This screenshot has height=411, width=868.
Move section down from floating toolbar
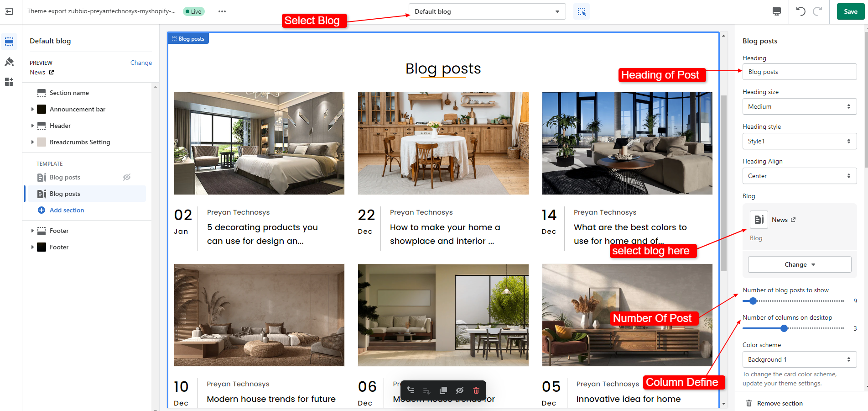pyautogui.click(x=427, y=390)
